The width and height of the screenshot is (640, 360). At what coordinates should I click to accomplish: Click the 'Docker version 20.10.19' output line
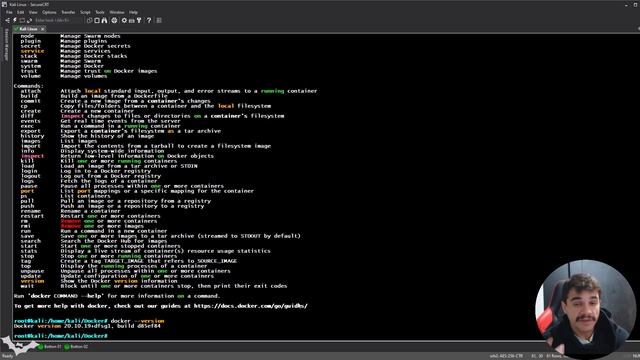pyautogui.click(x=87, y=326)
